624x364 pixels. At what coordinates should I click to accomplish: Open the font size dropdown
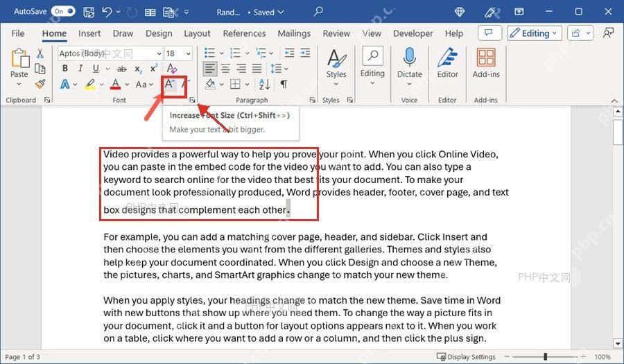(188, 53)
